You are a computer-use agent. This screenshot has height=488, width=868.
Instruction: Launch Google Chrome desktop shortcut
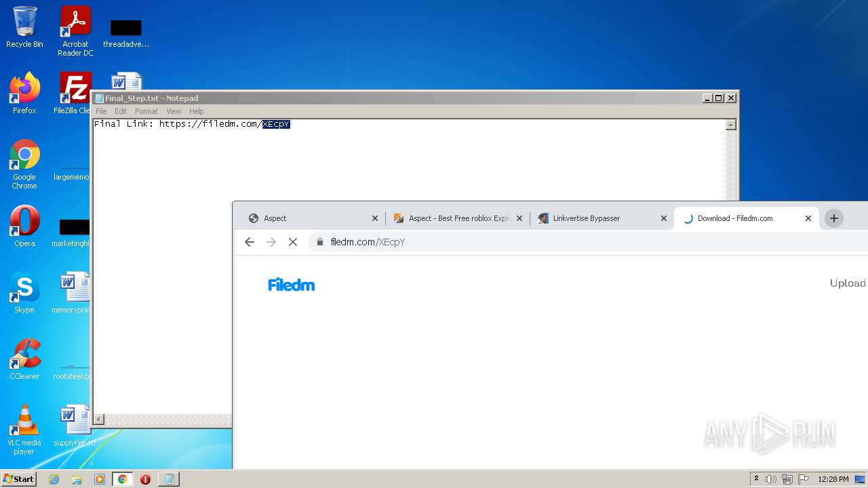(x=24, y=164)
